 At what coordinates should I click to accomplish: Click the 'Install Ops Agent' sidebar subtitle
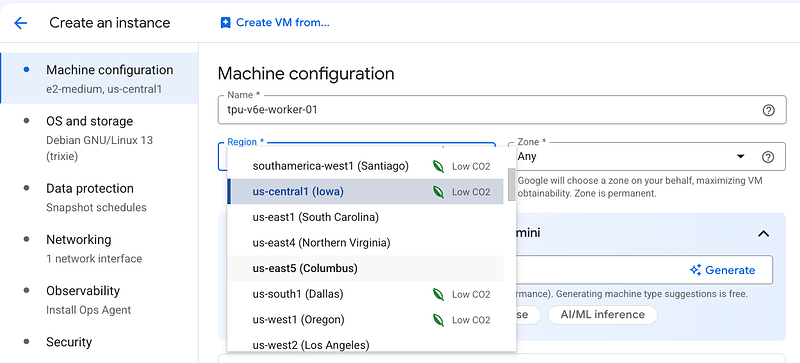click(89, 310)
